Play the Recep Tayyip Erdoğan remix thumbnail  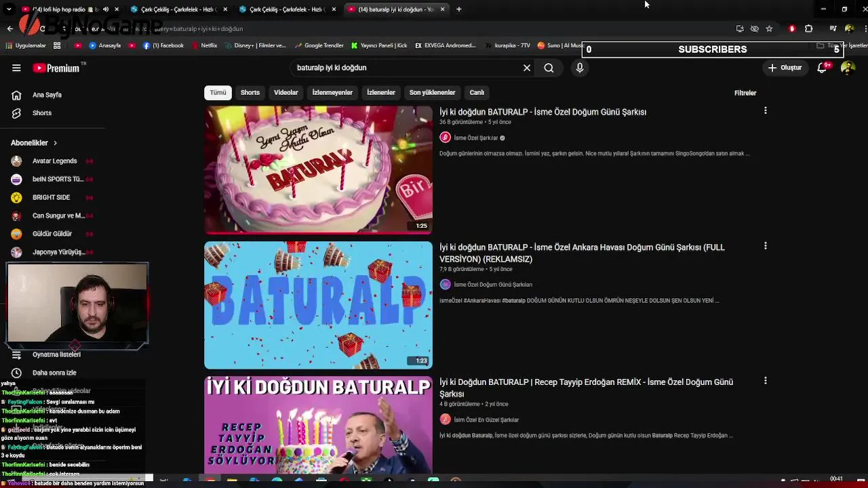click(318, 425)
